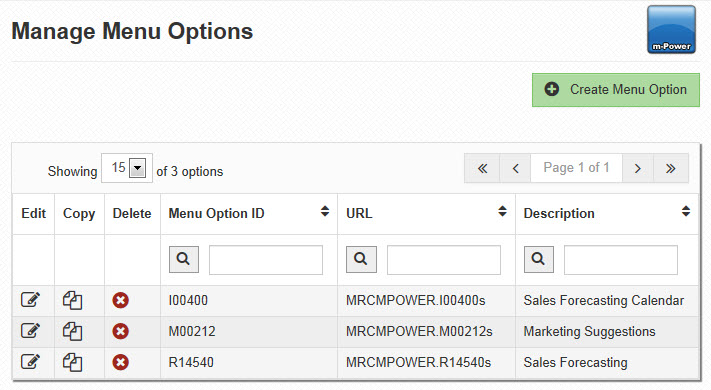Click Create Menu Option button
711x390 pixels.
[x=616, y=90]
